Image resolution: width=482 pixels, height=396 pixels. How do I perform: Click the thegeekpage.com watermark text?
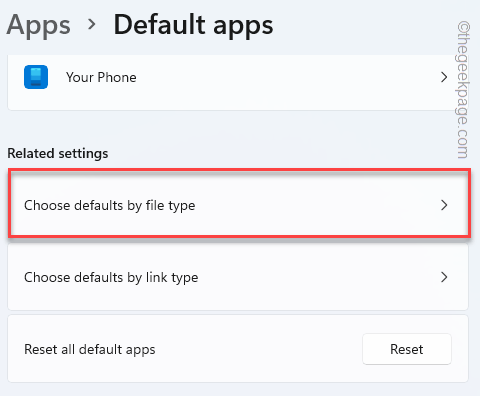click(463, 90)
